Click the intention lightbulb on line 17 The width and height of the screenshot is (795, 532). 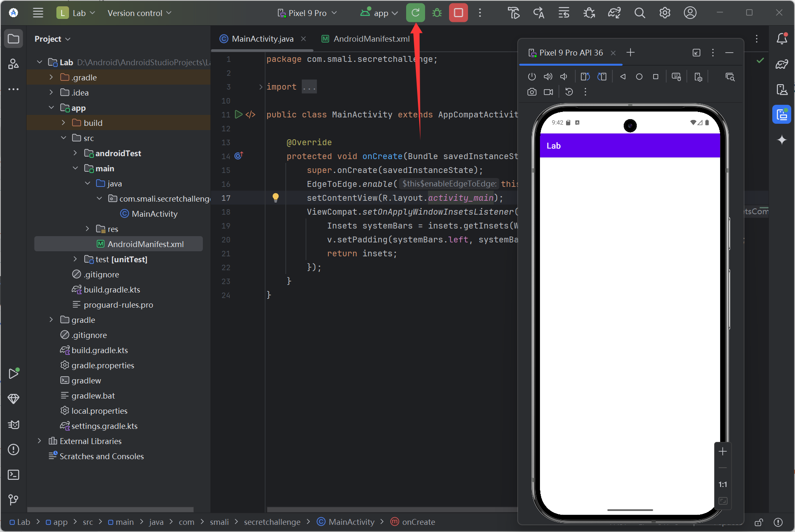[275, 197]
